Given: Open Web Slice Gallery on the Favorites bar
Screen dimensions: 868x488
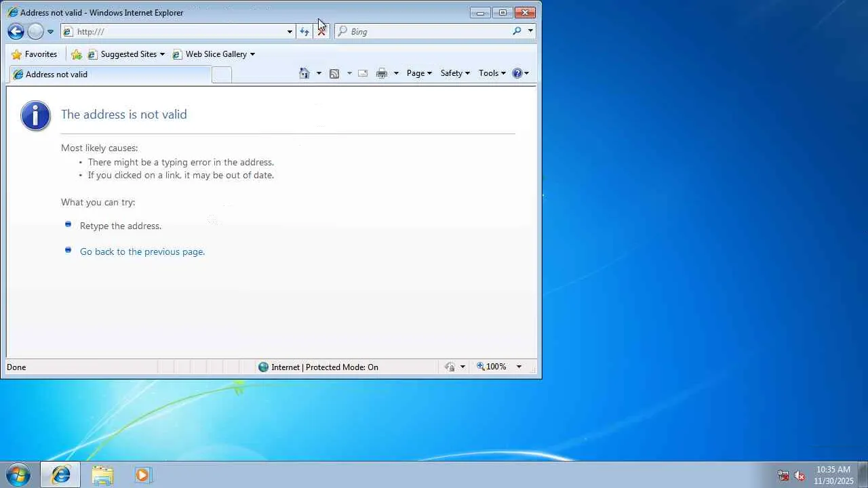Looking at the screenshot, I should tap(214, 54).
